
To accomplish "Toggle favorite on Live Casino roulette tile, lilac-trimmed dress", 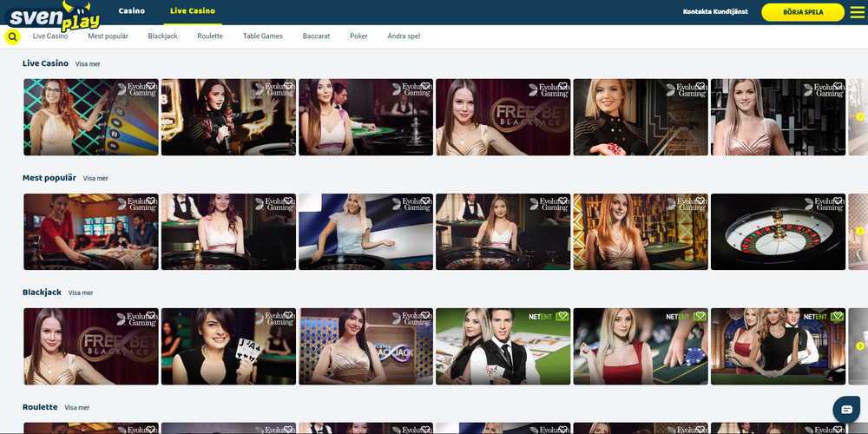I will pos(425,87).
